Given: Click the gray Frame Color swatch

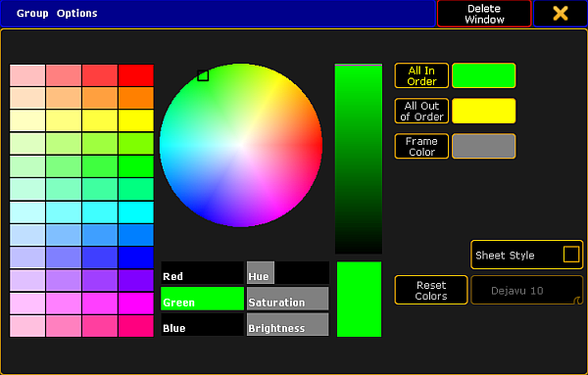Looking at the screenshot, I should coord(484,146).
